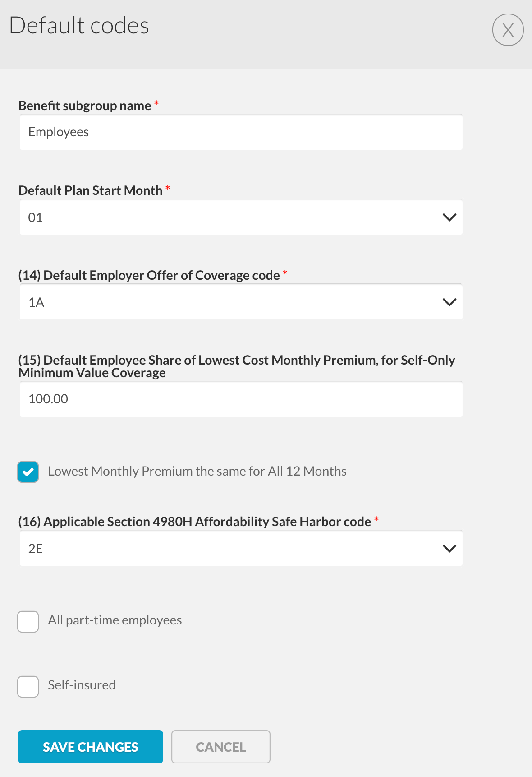Enable All part-time employees checkbox

28,622
